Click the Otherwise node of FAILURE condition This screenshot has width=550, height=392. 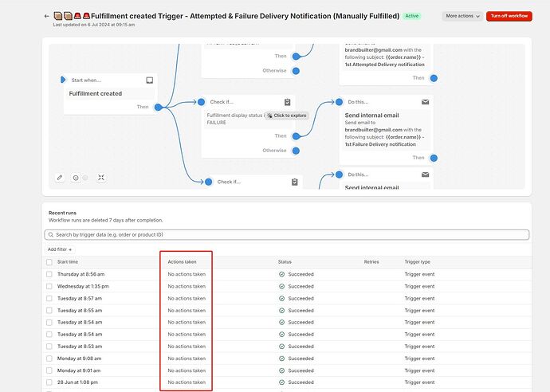(296, 151)
